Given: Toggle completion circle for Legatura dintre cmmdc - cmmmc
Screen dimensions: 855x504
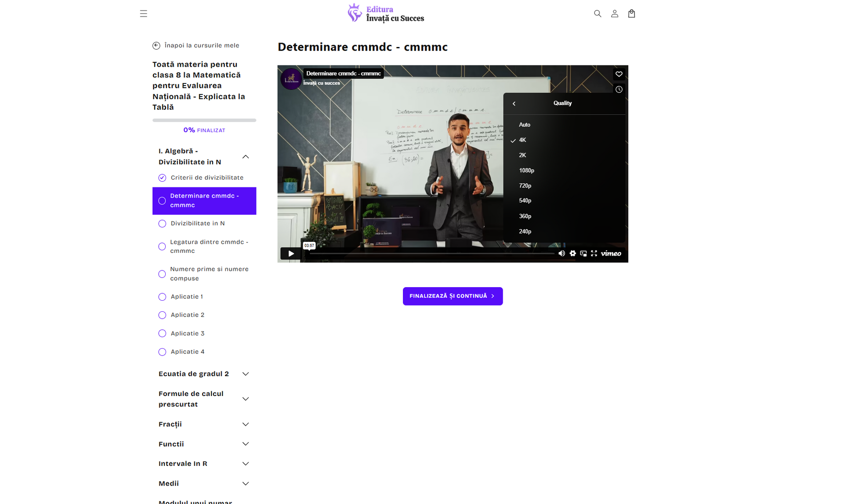Looking at the screenshot, I should [162, 246].
